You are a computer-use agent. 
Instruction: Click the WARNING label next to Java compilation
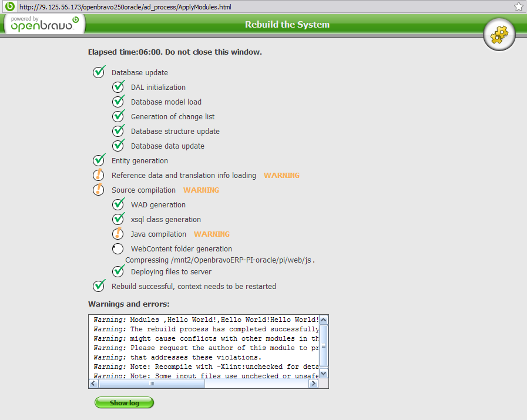point(212,234)
